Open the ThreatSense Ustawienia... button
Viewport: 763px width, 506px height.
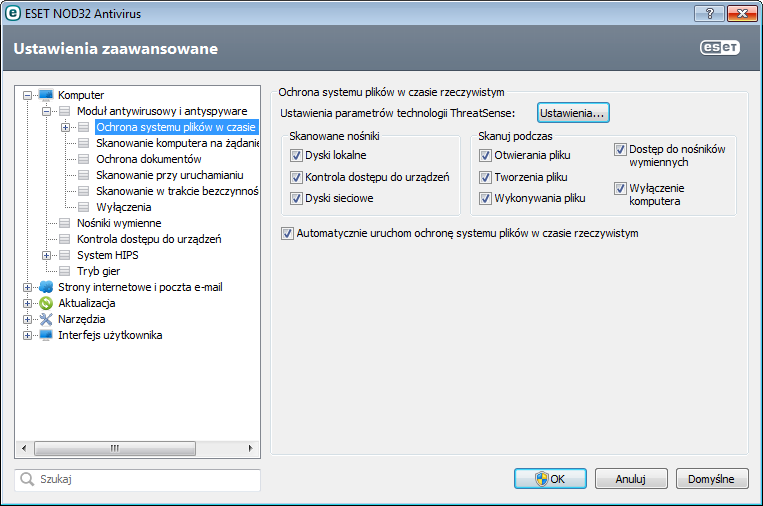pos(573,113)
